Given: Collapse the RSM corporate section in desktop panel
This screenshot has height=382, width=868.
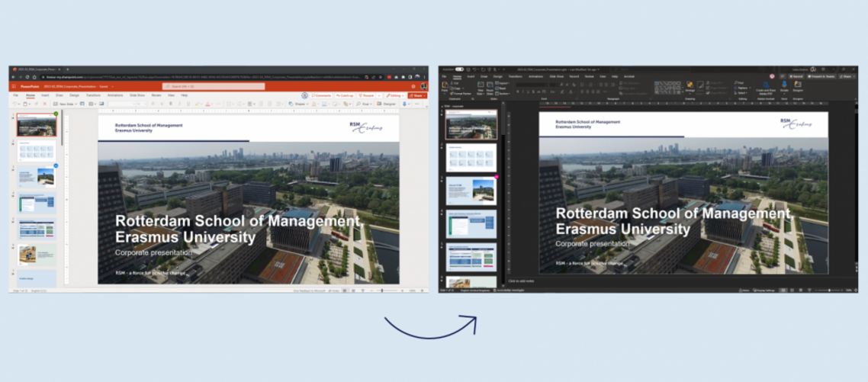Looking at the screenshot, I should (x=442, y=106).
